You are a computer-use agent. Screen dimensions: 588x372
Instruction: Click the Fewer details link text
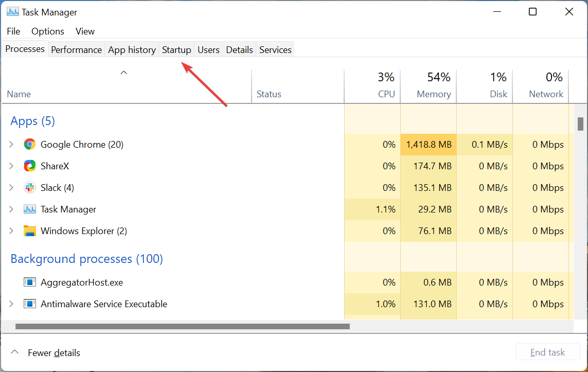coord(54,353)
